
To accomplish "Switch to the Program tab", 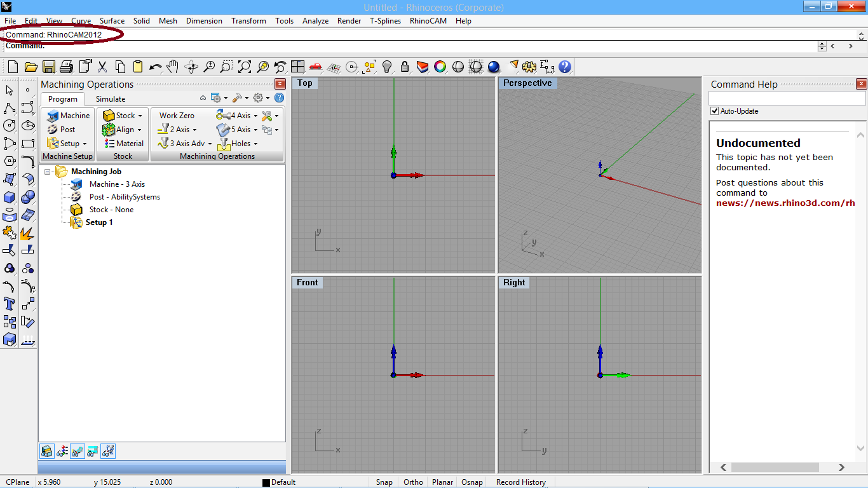I will [63, 99].
